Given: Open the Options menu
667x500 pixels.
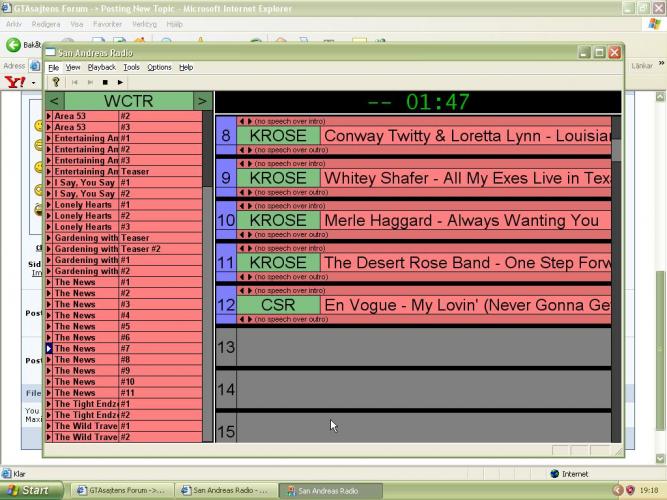Looking at the screenshot, I should pyautogui.click(x=159, y=67).
